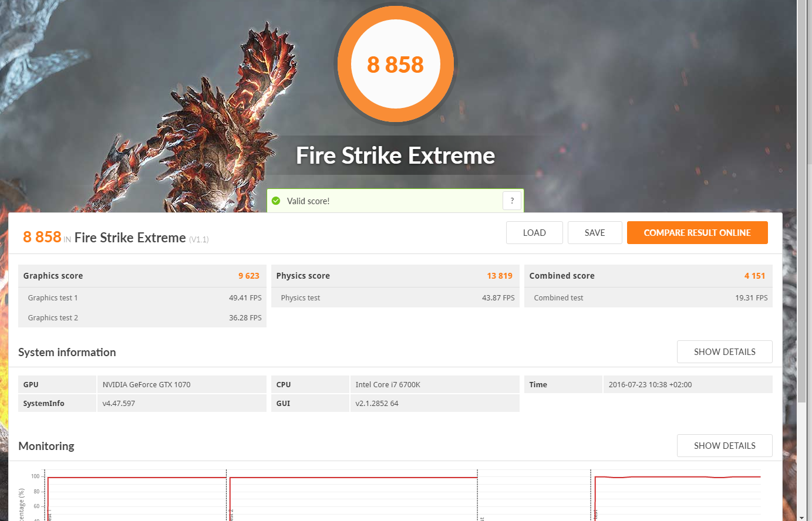Click the Physics score label
The width and height of the screenshot is (812, 521).
pos(303,276)
